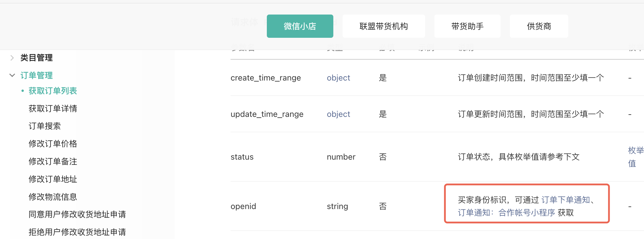Switch to the 微信小店 tab
Screen dimensions: 644x239
(x=300, y=26)
